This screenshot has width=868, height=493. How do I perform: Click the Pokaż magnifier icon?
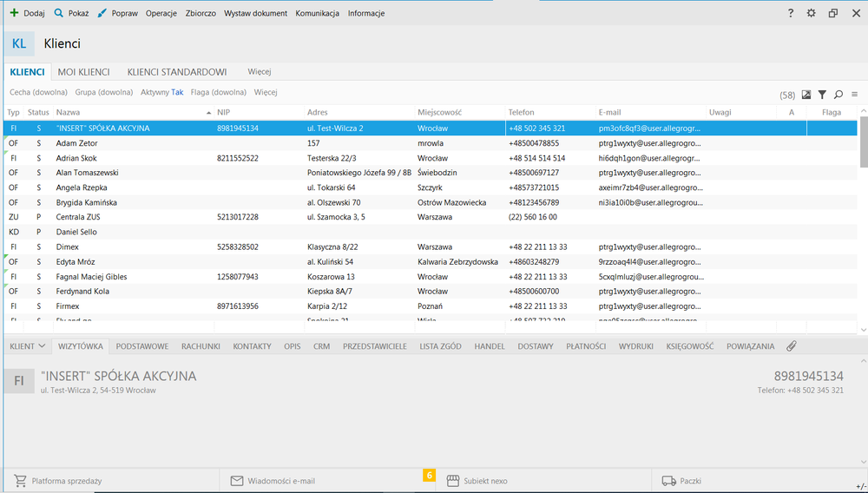tap(59, 13)
